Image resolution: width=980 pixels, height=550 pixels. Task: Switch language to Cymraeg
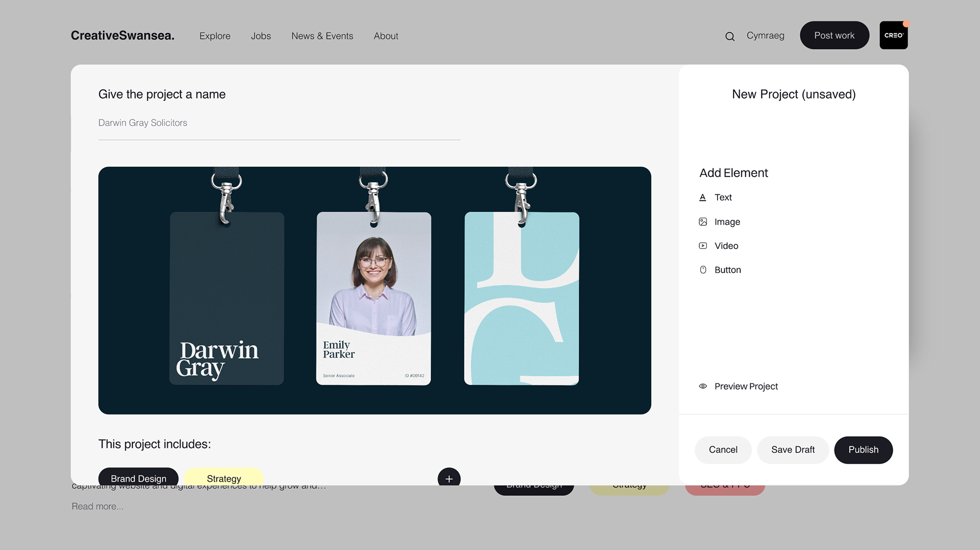click(765, 36)
